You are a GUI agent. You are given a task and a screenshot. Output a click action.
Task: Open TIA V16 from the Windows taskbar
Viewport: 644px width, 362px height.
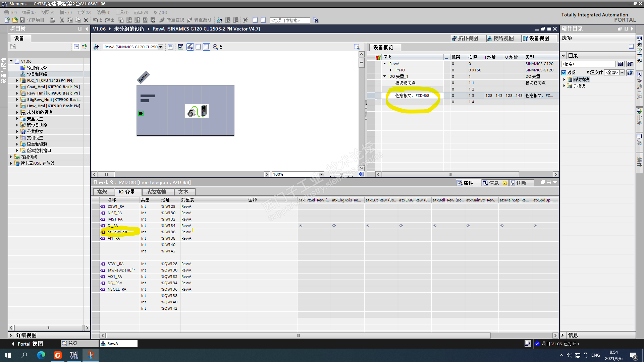74,355
